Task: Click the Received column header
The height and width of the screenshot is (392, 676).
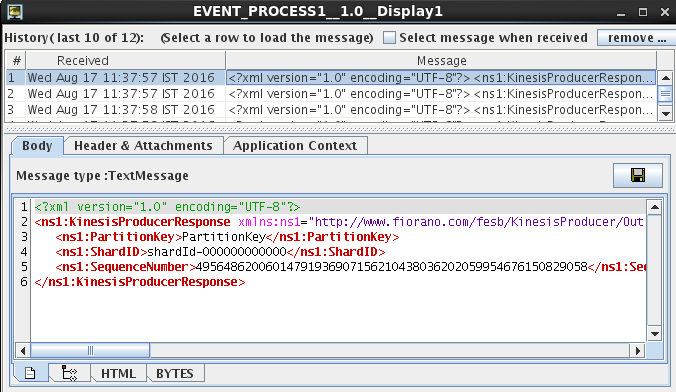Action: coord(125,60)
